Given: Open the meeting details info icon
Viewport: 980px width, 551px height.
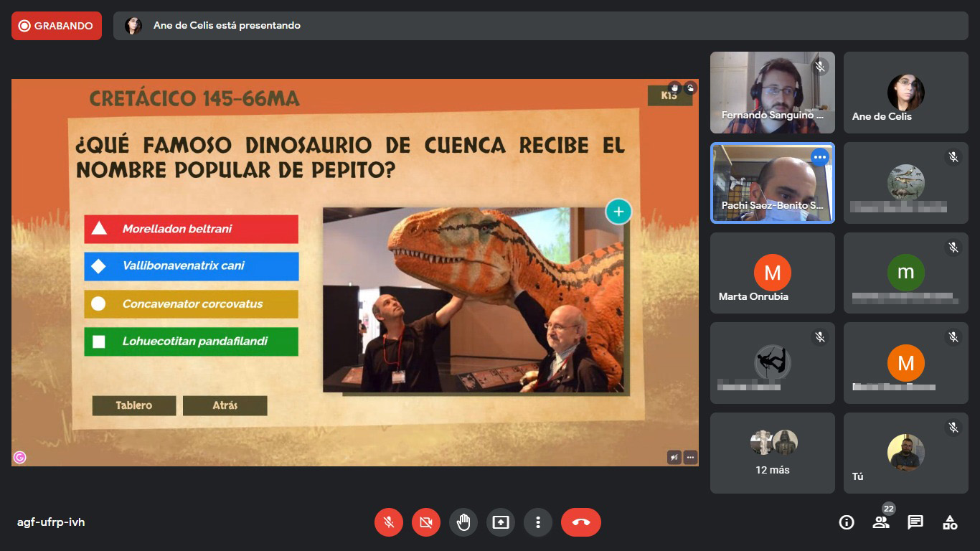Looking at the screenshot, I should [847, 522].
